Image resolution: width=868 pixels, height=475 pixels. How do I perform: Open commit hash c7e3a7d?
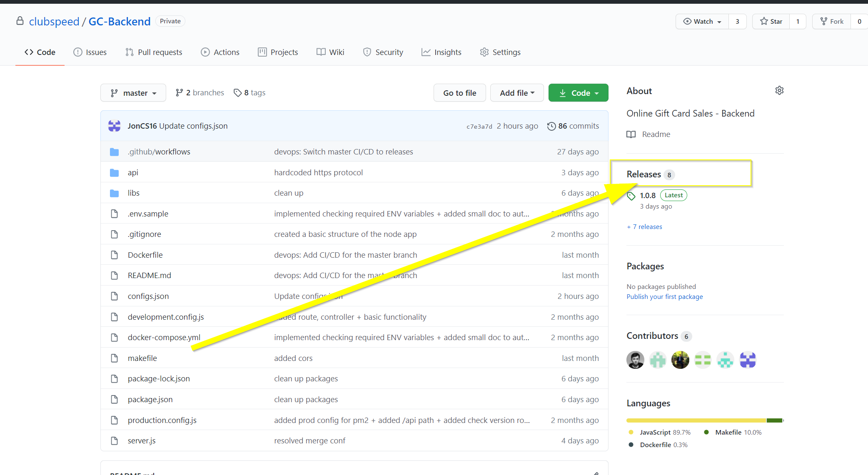[x=479, y=127]
